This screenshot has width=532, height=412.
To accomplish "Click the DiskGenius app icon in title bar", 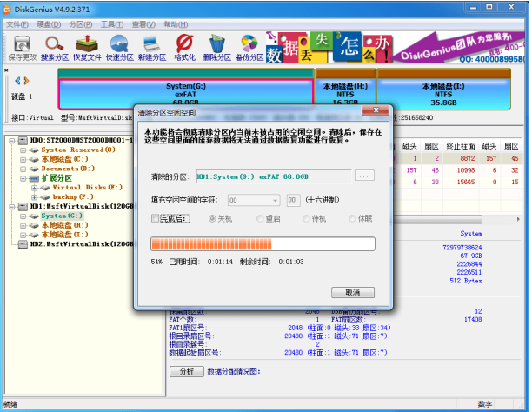I will [x=7, y=10].
